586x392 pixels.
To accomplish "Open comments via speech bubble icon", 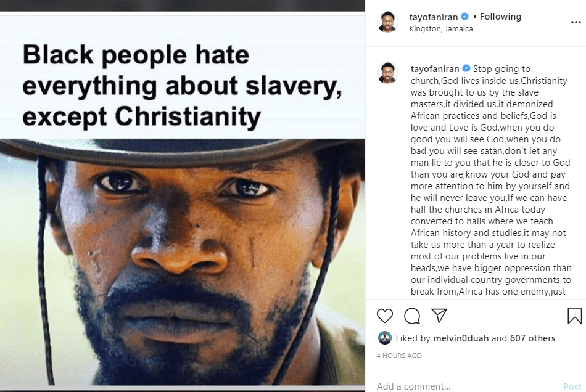I will (412, 316).
